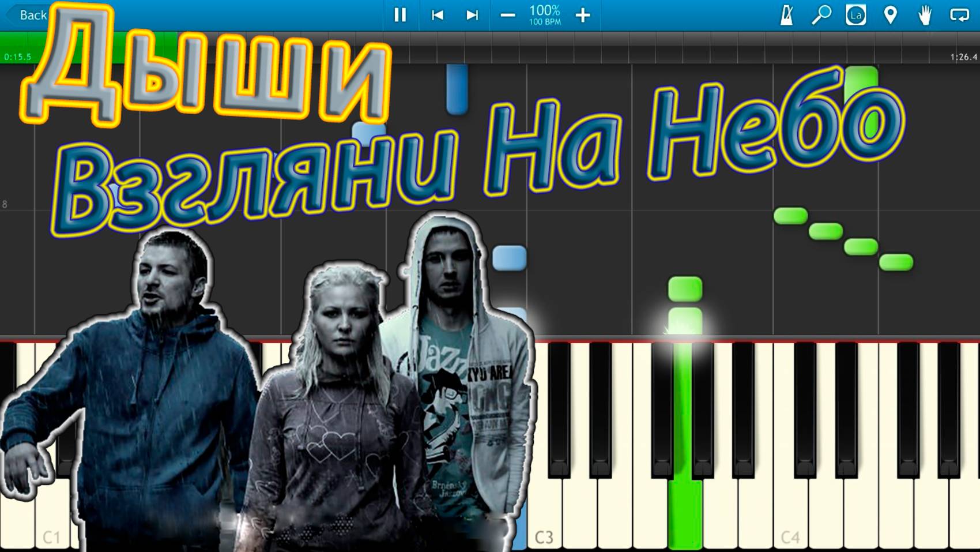Viewport: 980px width, 552px height.
Task: Activate the hand pan tool
Action: (x=924, y=16)
